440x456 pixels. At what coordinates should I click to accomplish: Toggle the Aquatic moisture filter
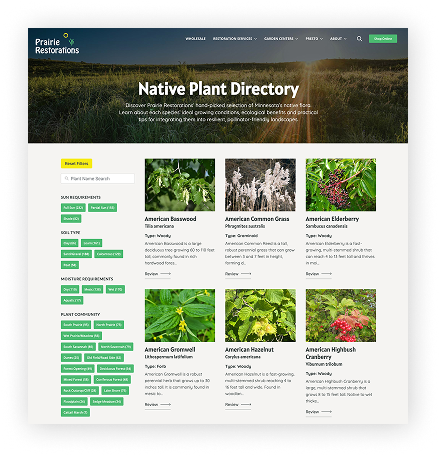pyautogui.click(x=72, y=300)
